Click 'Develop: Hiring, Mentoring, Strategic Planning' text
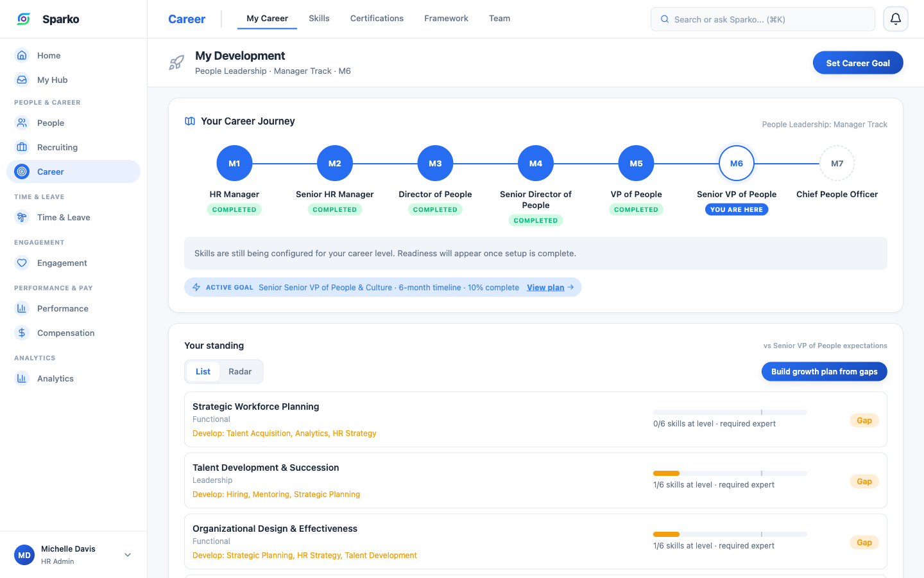The width and height of the screenshot is (924, 578). coord(276,495)
